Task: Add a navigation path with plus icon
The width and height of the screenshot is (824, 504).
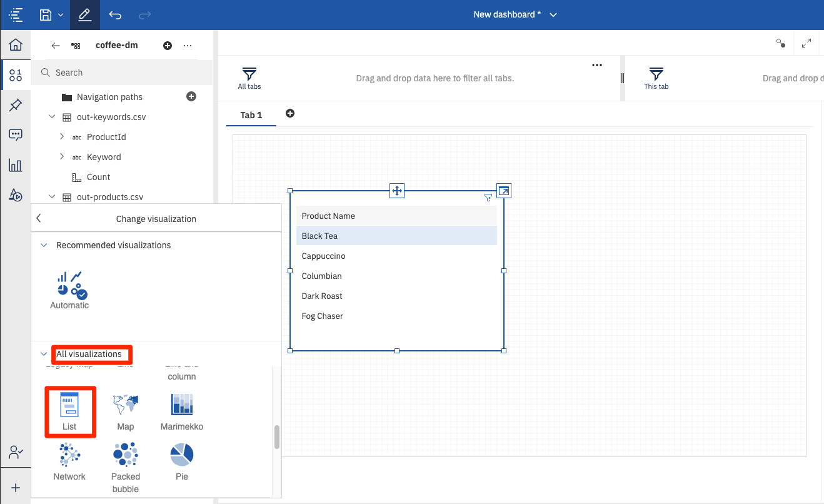Action: point(191,96)
